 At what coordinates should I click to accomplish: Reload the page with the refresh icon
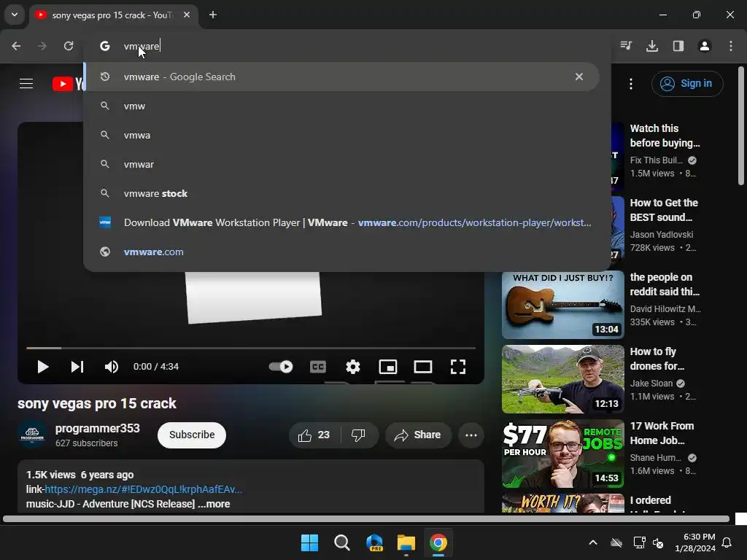(x=69, y=46)
